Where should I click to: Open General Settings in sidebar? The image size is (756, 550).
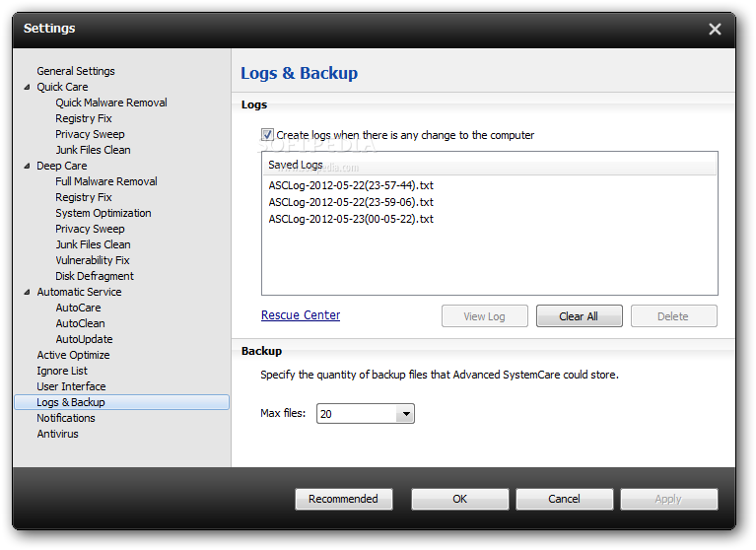pos(76,71)
